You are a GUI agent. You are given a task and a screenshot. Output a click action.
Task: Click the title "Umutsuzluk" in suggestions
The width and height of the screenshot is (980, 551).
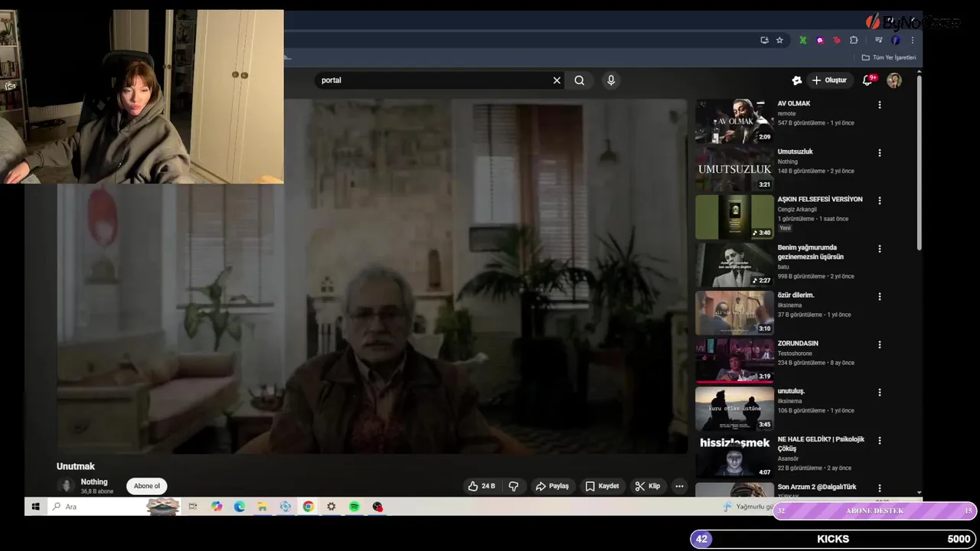795,152
